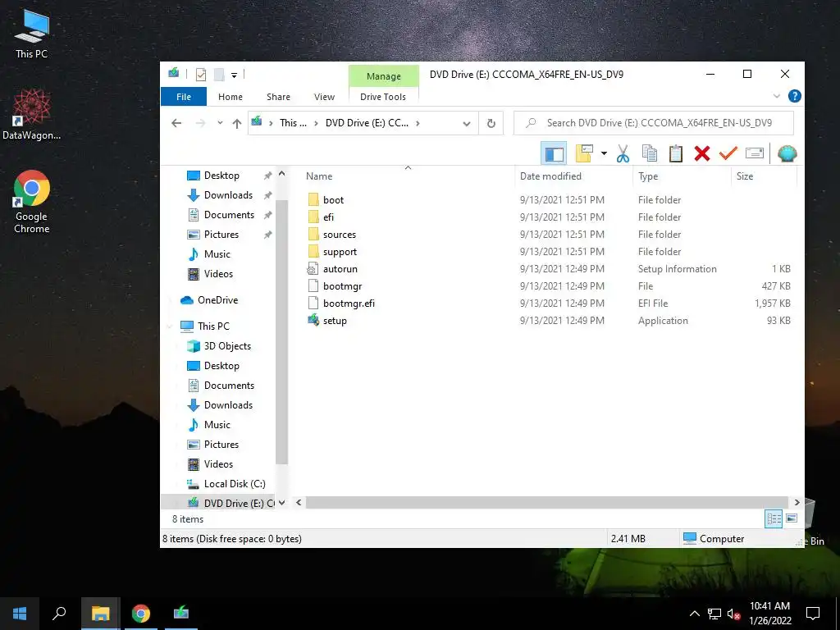
Task: Open the Drive Tools tab
Action: [x=383, y=97]
